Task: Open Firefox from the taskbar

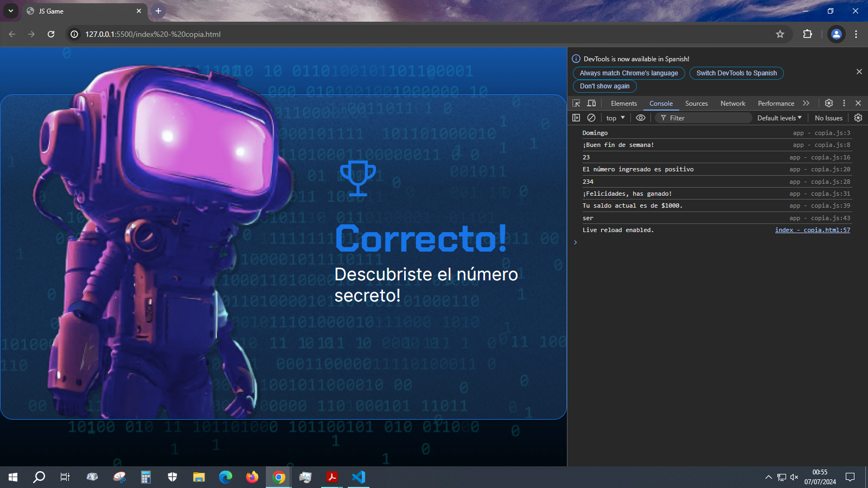Action: (252, 477)
